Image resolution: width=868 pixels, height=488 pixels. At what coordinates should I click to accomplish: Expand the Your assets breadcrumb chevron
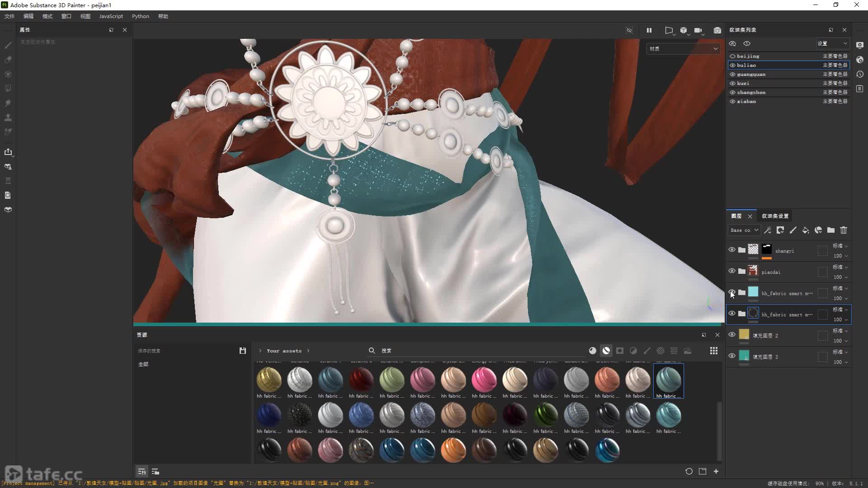(308, 351)
